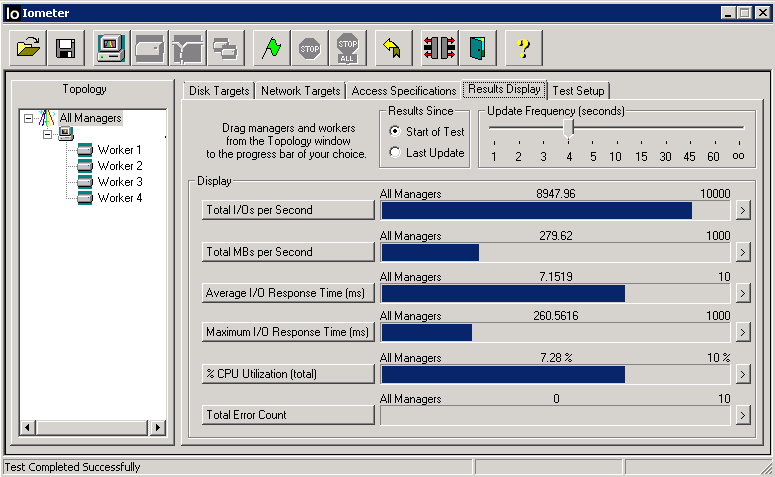Click Total I/Os per Second progress bar
This screenshot has width=775, height=477.
(x=555, y=211)
